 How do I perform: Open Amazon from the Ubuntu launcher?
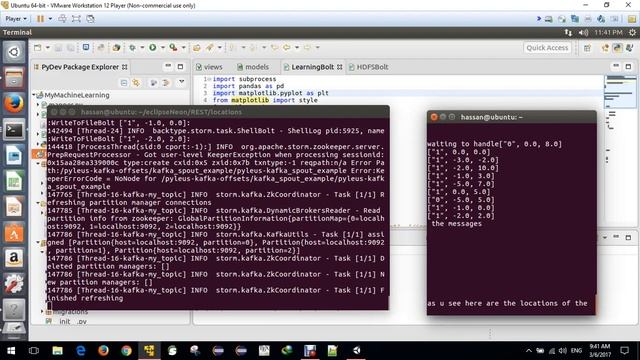pos(14,258)
